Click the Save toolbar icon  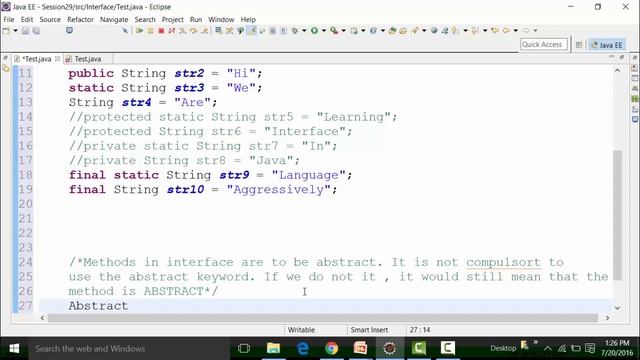25,31
